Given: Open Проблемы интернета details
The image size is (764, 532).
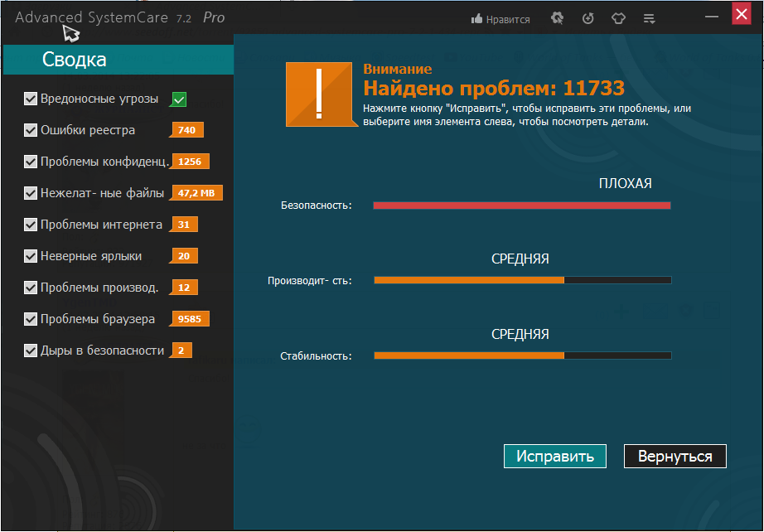Looking at the screenshot, I should (x=101, y=225).
